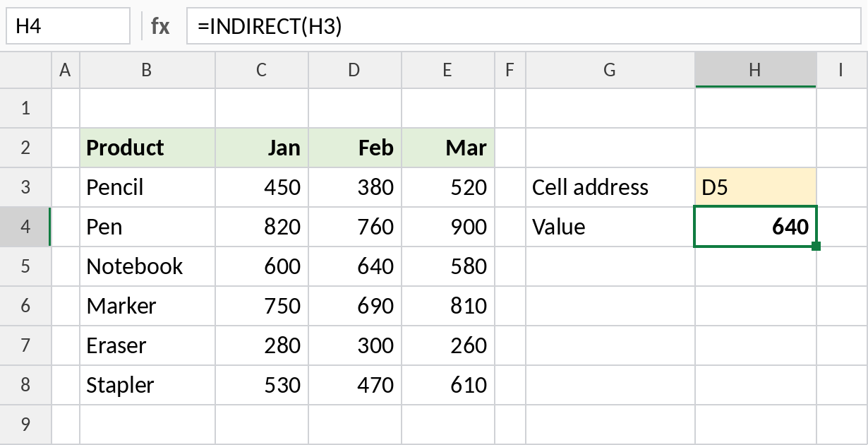Screen dimensions: 868x445
Task: Click the Mar header cell
Action: pyautogui.click(x=448, y=148)
